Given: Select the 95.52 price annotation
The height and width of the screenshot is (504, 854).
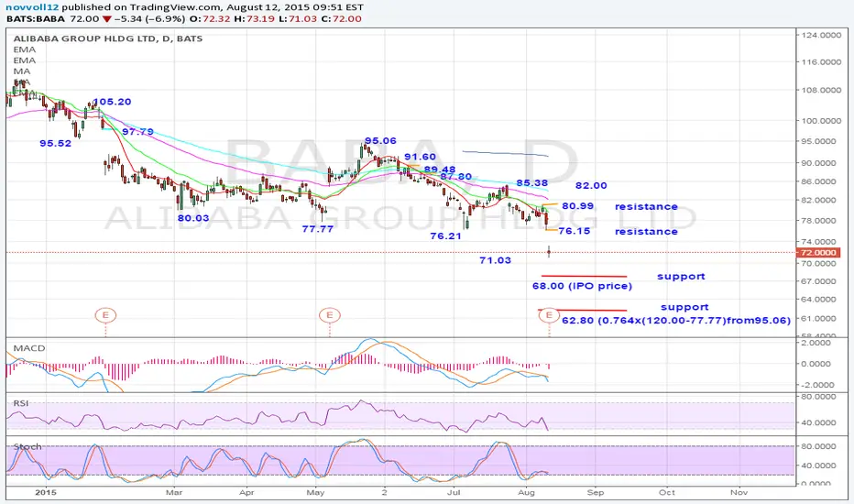Looking at the screenshot, I should coord(56,143).
